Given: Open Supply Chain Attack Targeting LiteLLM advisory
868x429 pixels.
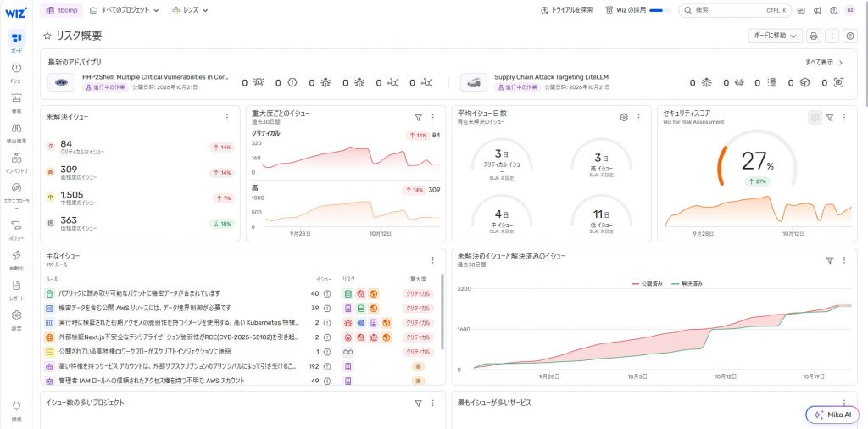Looking at the screenshot, I should (552, 77).
